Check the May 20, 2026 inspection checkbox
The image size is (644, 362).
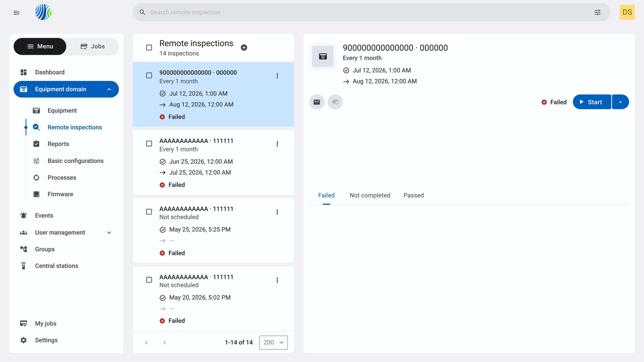tap(149, 280)
